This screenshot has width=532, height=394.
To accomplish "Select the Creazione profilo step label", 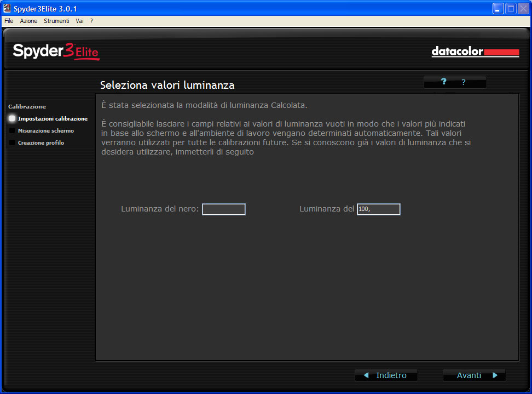I will click(41, 142).
